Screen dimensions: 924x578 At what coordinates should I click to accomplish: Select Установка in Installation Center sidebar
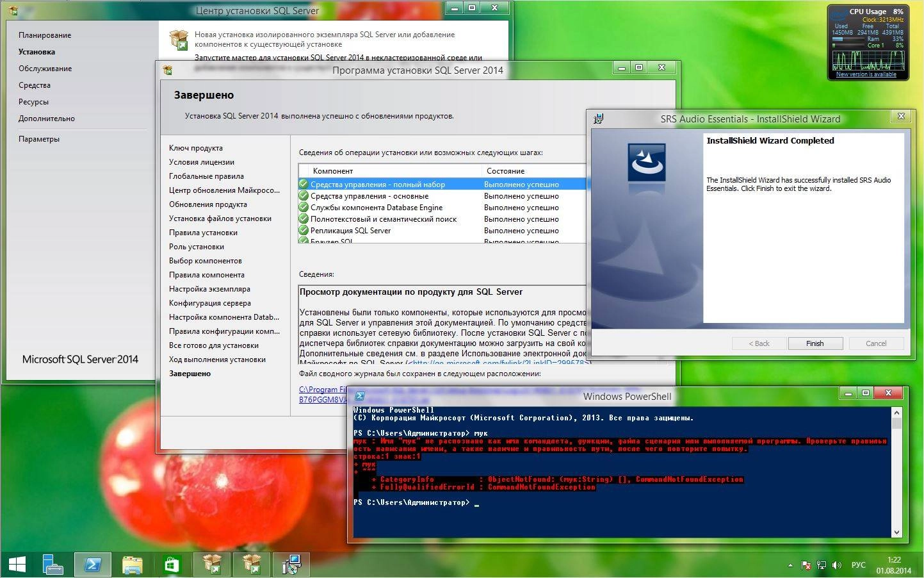tap(36, 52)
